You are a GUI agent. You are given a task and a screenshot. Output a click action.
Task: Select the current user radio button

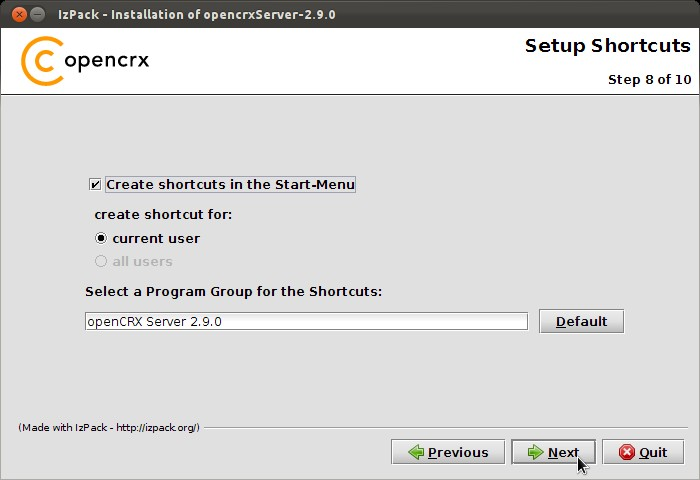click(101, 238)
